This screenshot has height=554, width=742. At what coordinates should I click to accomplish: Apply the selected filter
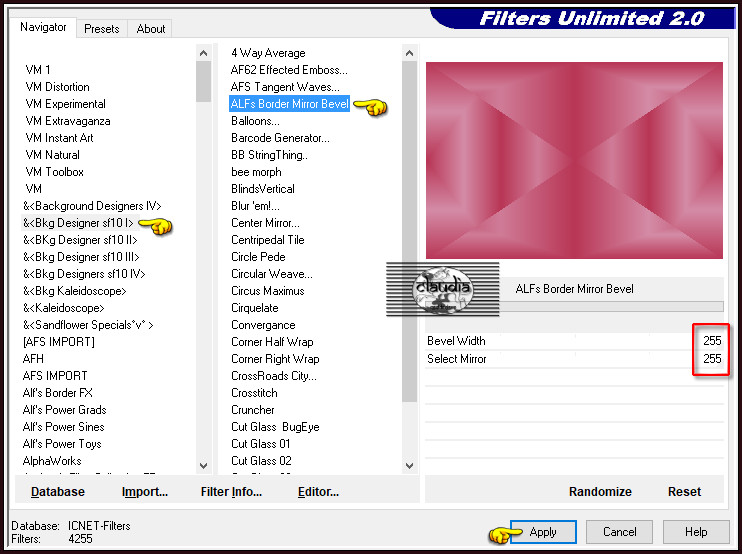click(543, 532)
